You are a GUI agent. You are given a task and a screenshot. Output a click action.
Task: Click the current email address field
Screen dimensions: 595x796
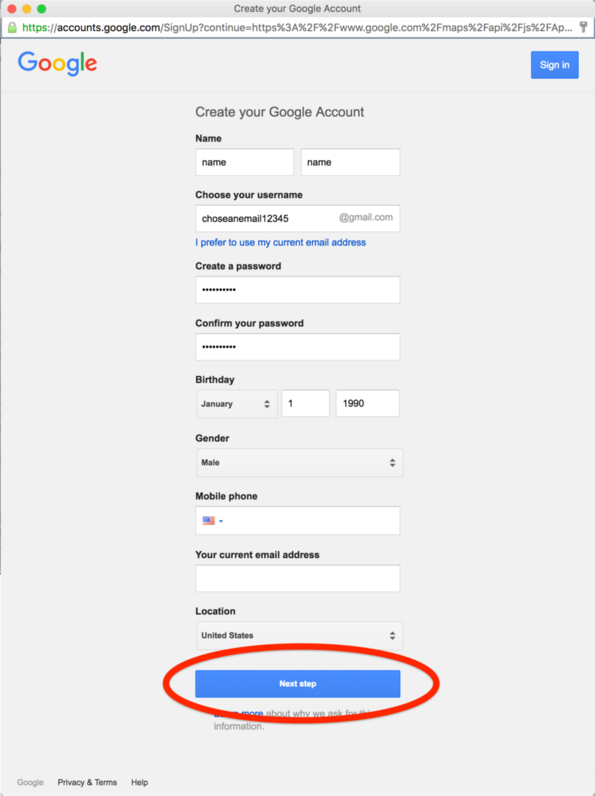(x=298, y=578)
